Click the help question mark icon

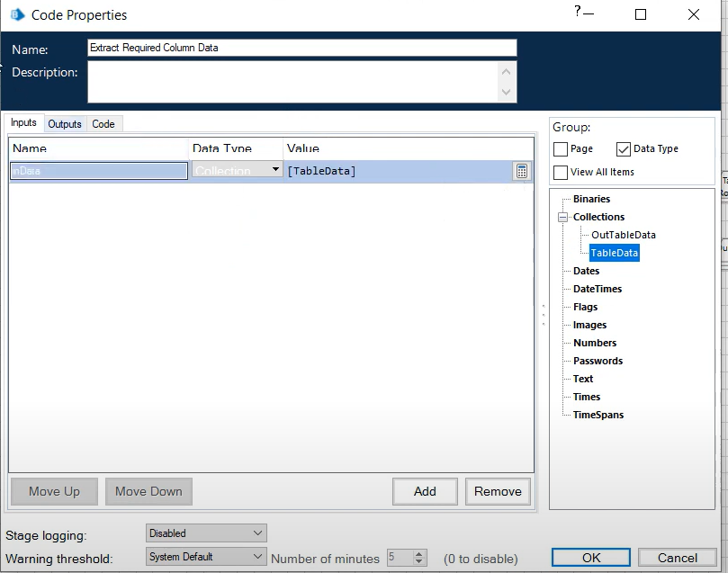577,11
